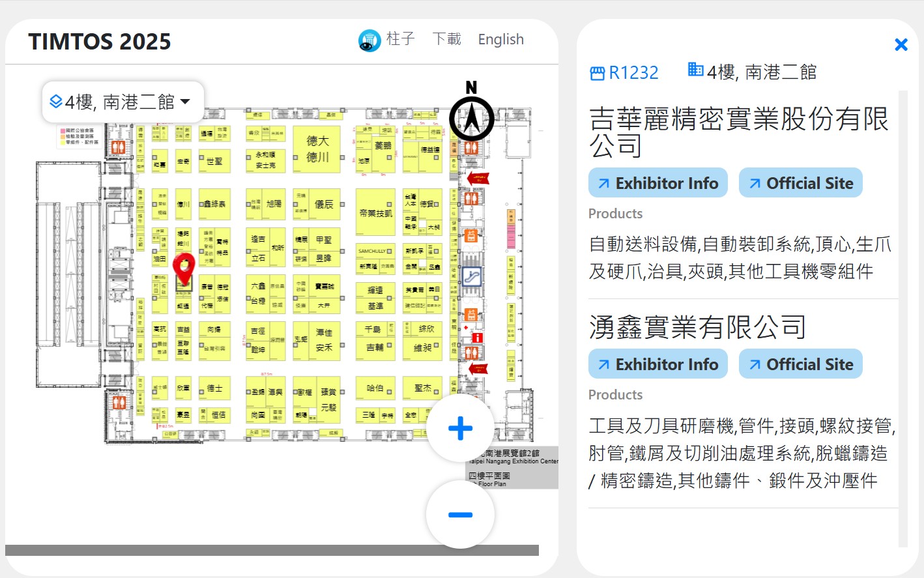Screen dimensions: 924x578
Task: Select the 綜欣 booth
Action: pos(426,329)
